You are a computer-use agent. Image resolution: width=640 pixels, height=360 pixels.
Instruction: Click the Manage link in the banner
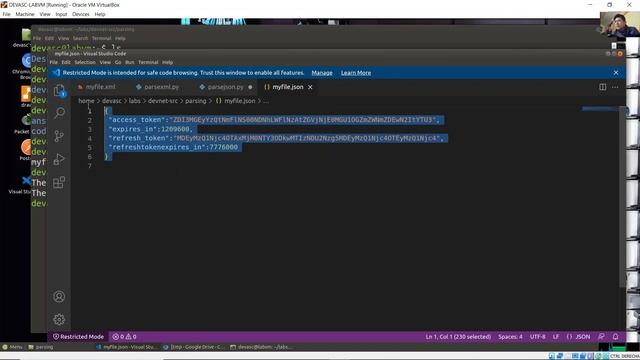[x=322, y=73]
